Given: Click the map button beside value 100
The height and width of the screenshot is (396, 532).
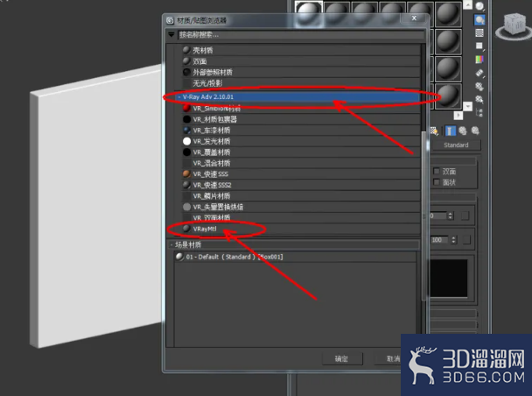Looking at the screenshot, I should click(466, 240).
